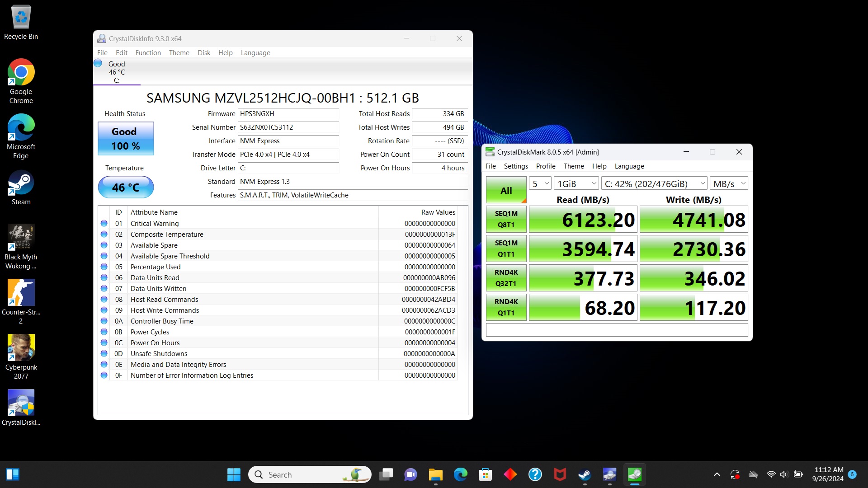
Task: Click the RND4K Q1T1 write result 117.20
Action: coord(694,308)
